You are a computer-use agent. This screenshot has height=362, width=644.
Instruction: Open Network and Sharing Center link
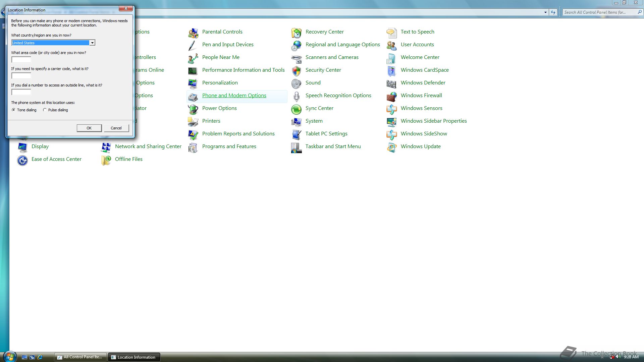pos(148,146)
